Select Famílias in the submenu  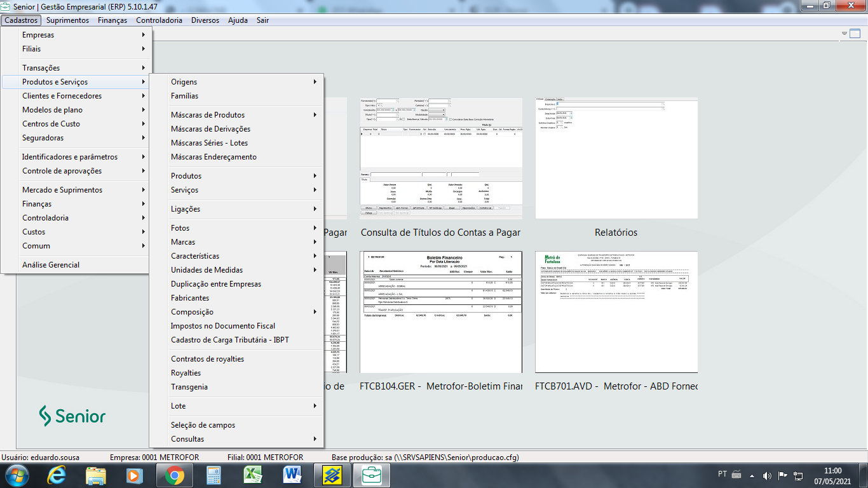236,96
